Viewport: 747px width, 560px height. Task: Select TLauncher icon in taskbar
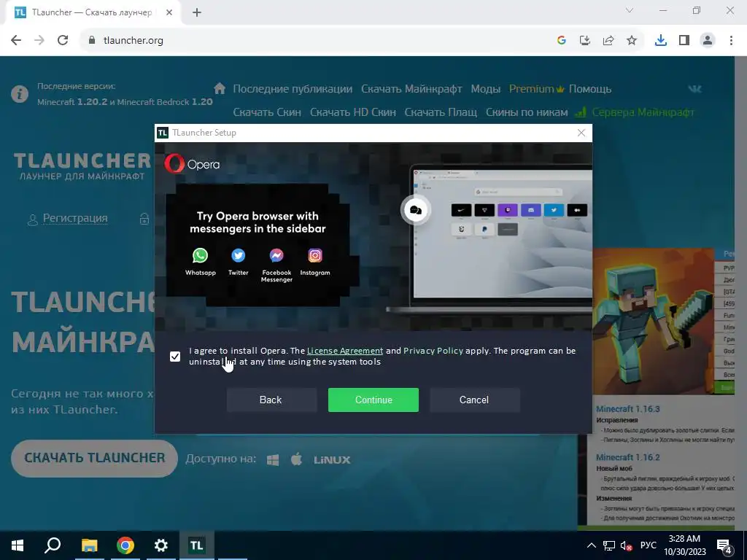(197, 545)
